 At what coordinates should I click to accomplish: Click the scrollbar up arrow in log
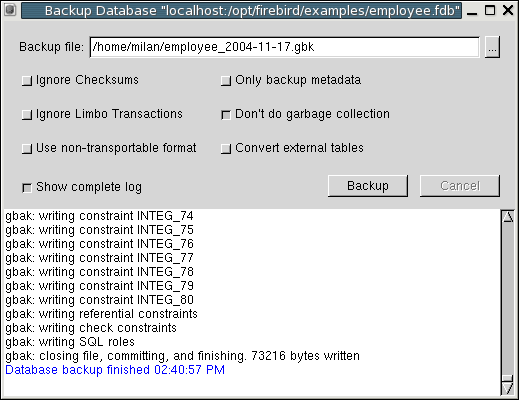point(508,217)
